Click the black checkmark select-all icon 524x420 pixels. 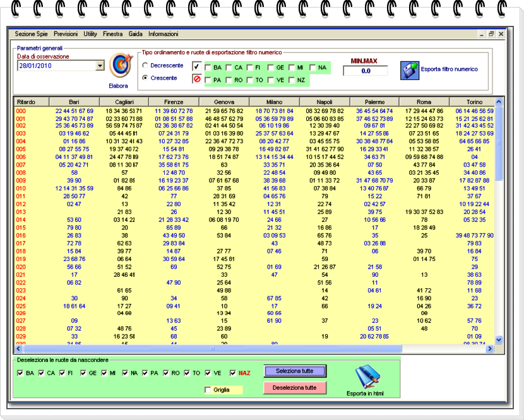point(197,67)
